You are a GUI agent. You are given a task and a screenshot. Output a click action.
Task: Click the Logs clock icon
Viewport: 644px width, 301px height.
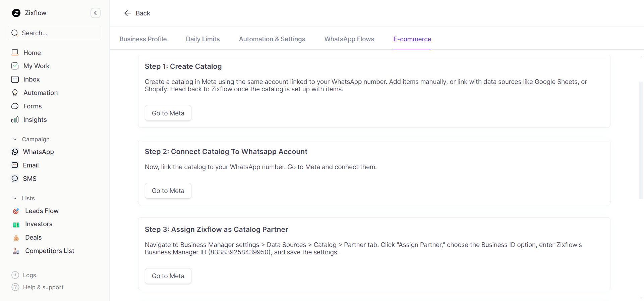point(15,275)
